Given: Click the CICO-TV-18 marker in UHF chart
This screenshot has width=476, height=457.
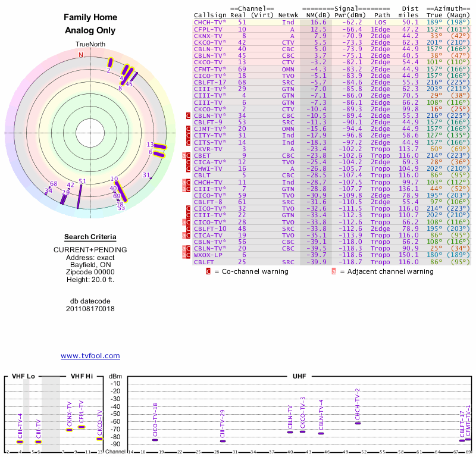Looking at the screenshot, I should (155, 440).
